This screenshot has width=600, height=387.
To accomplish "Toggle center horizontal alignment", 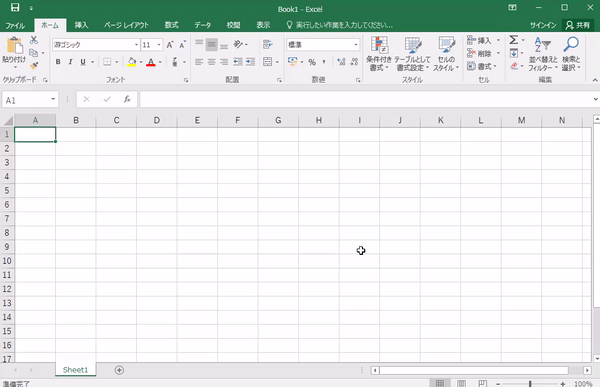I will coord(212,62).
